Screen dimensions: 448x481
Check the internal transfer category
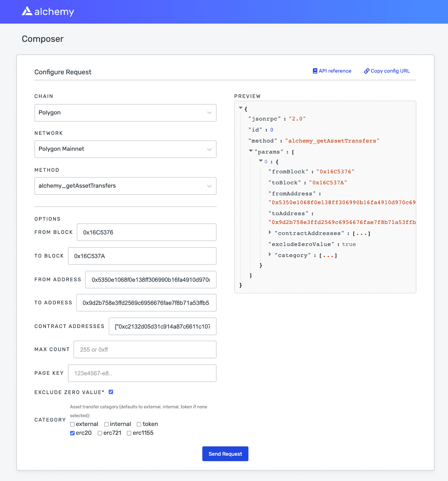pos(107,424)
